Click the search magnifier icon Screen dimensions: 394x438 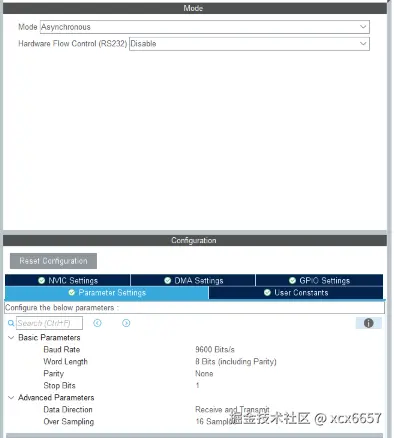point(11,323)
